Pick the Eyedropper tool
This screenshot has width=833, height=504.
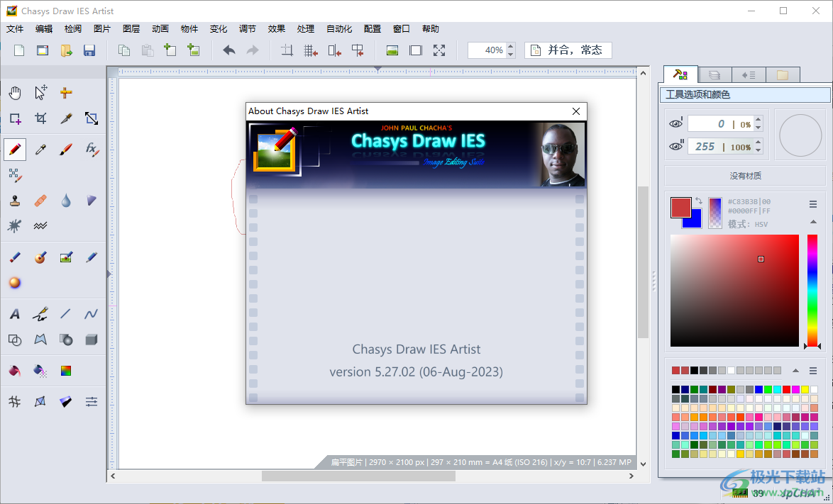point(40,150)
